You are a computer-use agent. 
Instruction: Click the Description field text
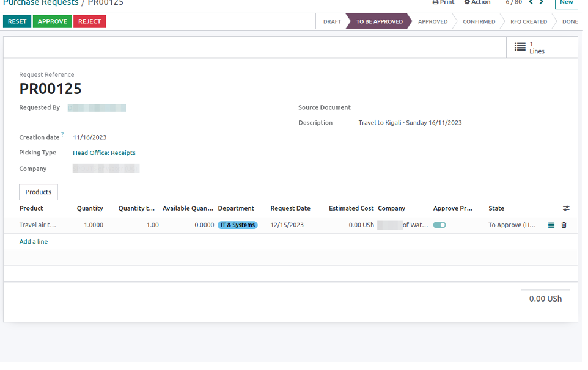tap(410, 123)
